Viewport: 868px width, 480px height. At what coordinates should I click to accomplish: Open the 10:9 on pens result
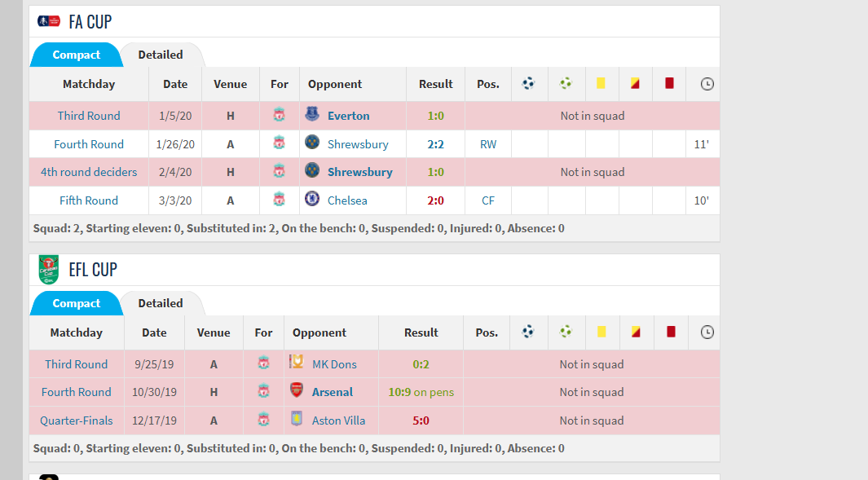click(421, 392)
